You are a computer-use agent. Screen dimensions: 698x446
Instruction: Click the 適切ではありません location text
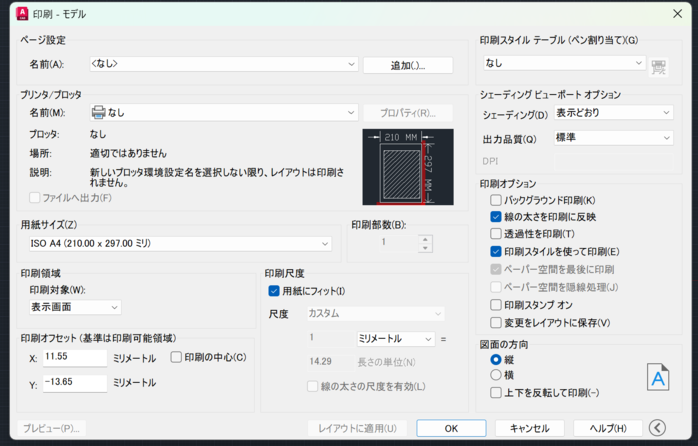pos(128,154)
